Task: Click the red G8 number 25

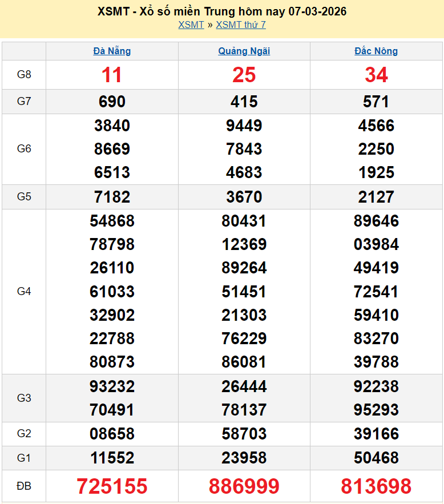Action: point(244,75)
